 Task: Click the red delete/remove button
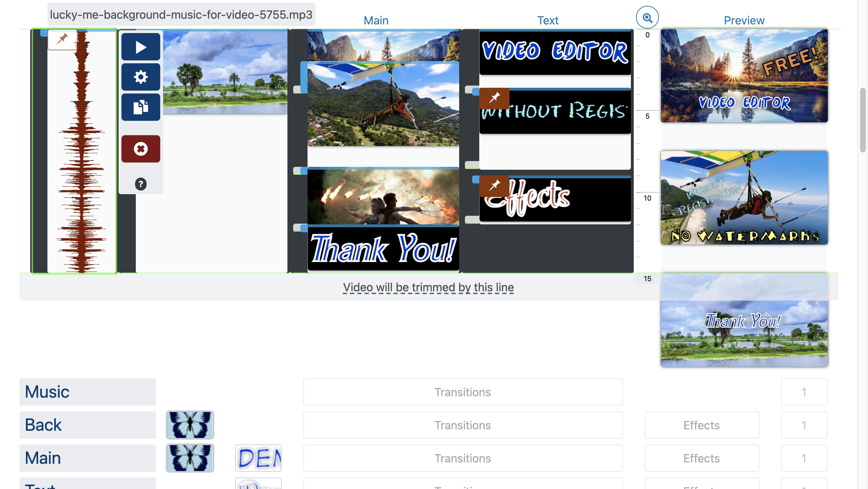(140, 148)
